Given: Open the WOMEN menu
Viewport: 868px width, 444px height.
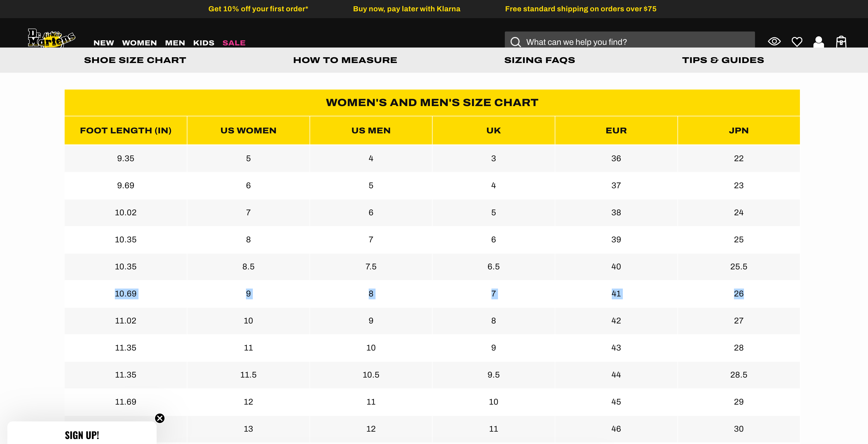Looking at the screenshot, I should click(140, 43).
